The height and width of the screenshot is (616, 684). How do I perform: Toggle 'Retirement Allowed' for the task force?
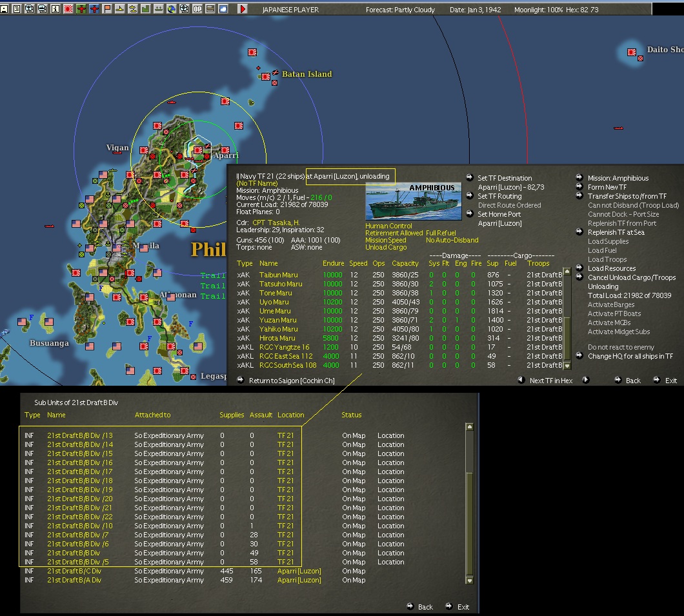tap(394, 233)
